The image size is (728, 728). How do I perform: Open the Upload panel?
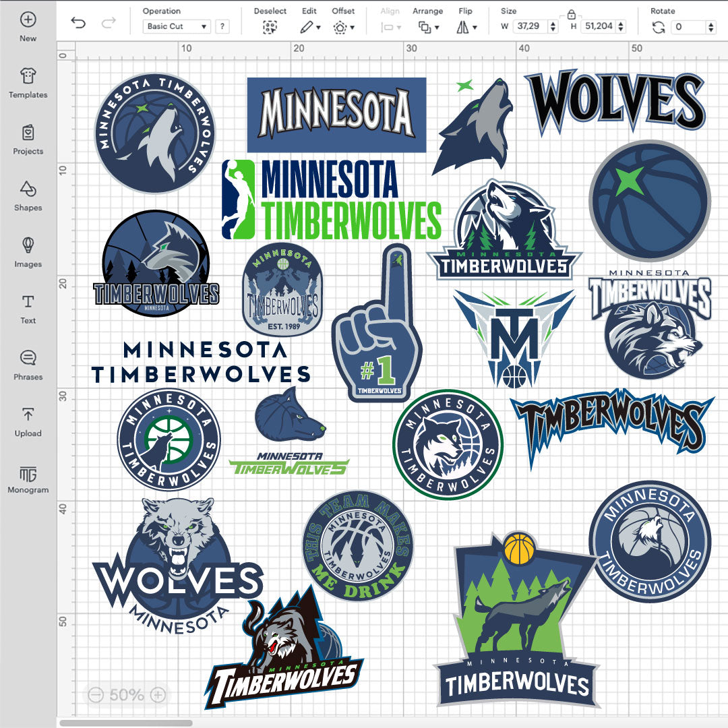click(28, 421)
